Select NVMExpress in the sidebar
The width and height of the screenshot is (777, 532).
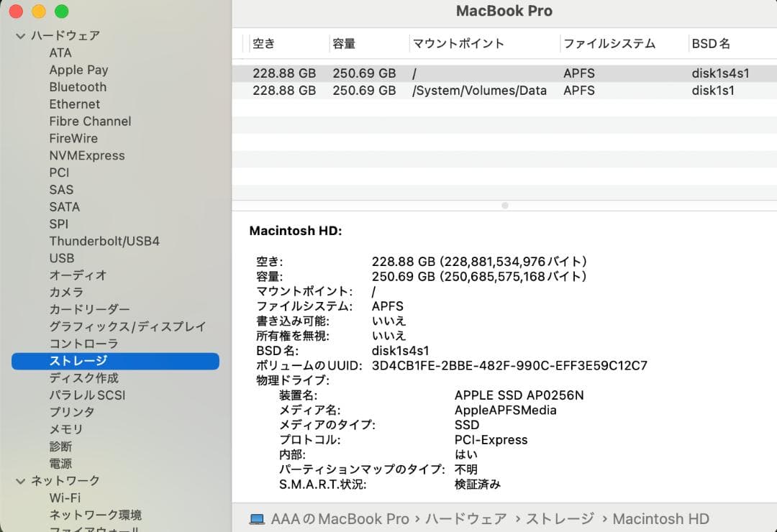pos(87,155)
